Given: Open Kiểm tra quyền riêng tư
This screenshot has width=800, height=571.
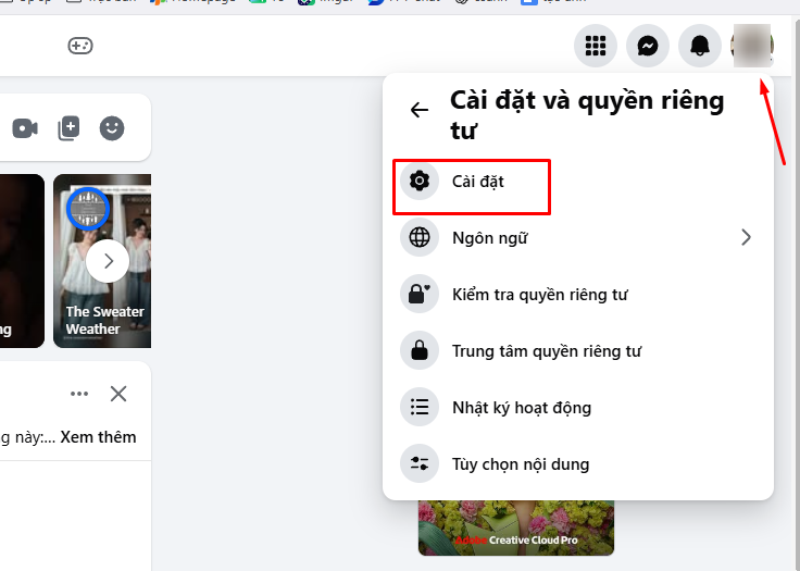Looking at the screenshot, I should [578, 294].
